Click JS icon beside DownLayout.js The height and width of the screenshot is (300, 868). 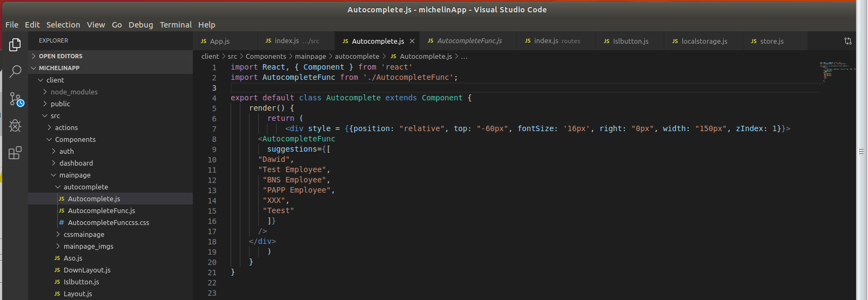57,270
